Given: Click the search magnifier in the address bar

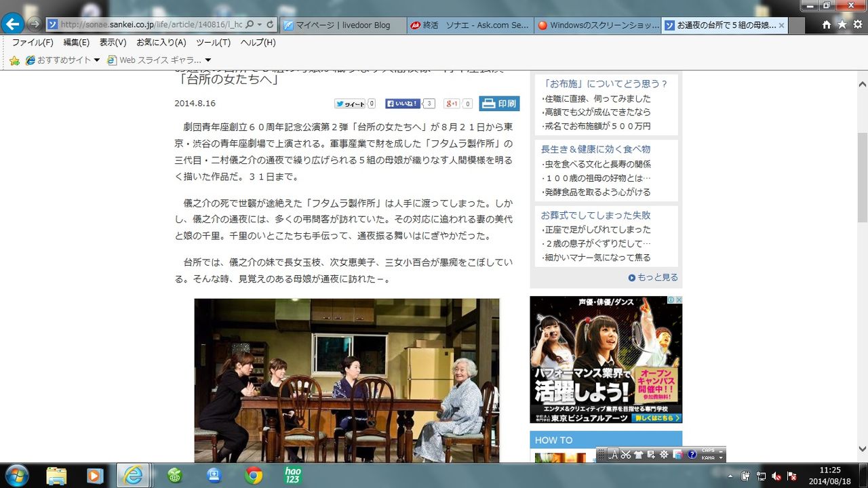Looking at the screenshot, I should (250, 24).
